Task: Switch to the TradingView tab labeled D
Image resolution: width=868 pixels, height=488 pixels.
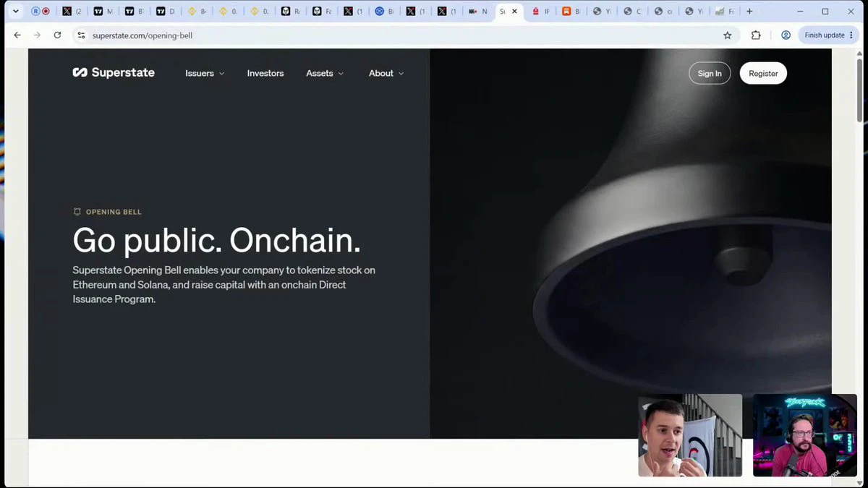Action: coord(166,12)
